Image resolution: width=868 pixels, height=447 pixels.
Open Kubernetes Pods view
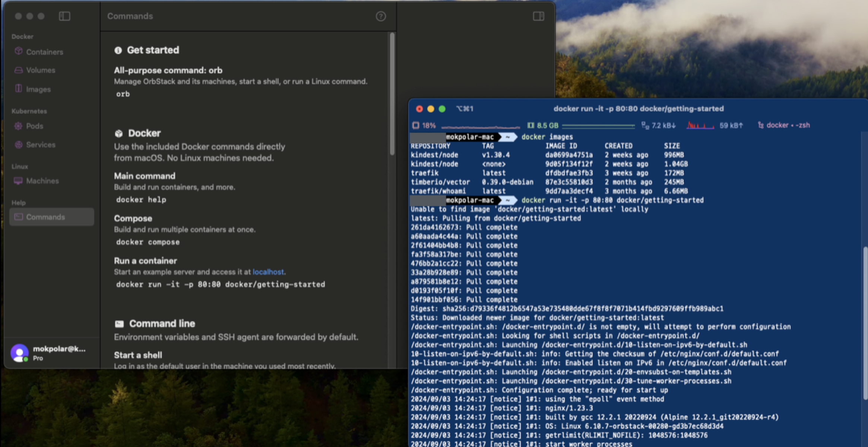pos(34,126)
